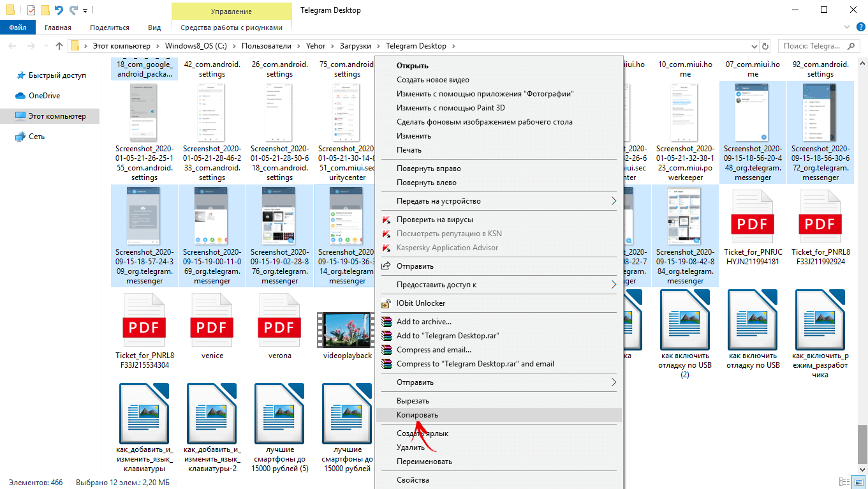Screen dimensions: 868x489
Task: Select 'Свойства' in the context menu
Action: 413,480
